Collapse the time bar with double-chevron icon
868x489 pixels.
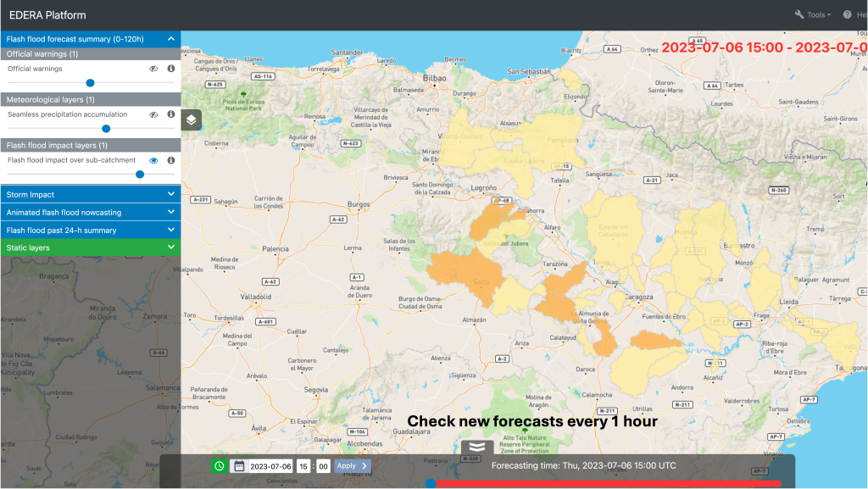[477, 447]
